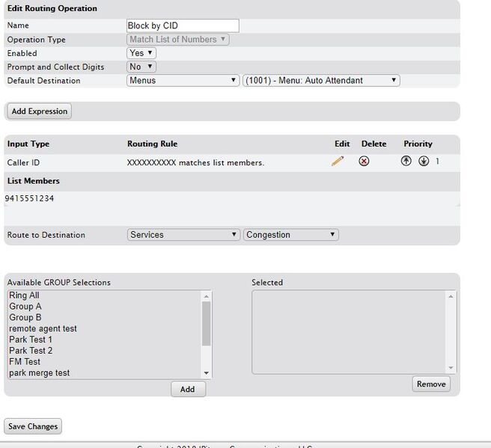Expand the Default Destination Menus dropdown
Viewport: 491px width, 448px height.
coord(183,80)
